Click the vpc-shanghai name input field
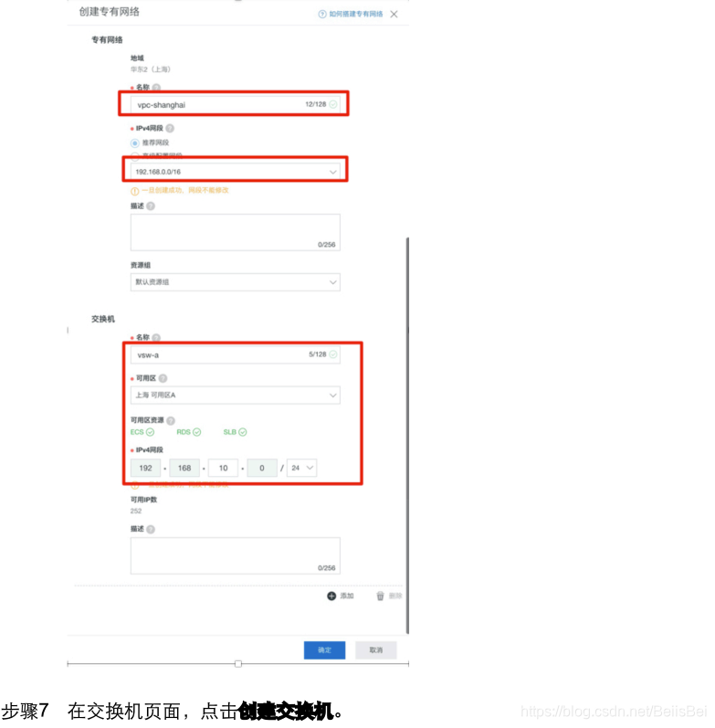 click(x=235, y=104)
